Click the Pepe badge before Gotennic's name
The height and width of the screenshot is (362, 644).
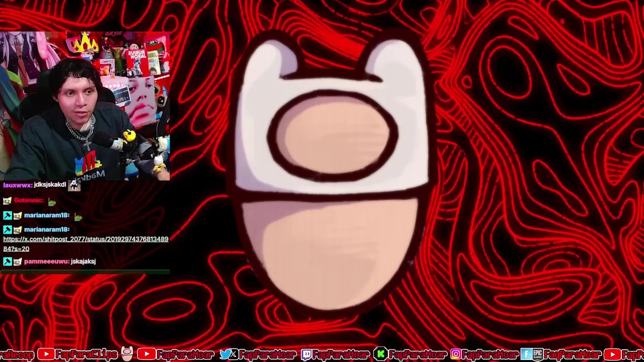pyautogui.click(x=7, y=201)
